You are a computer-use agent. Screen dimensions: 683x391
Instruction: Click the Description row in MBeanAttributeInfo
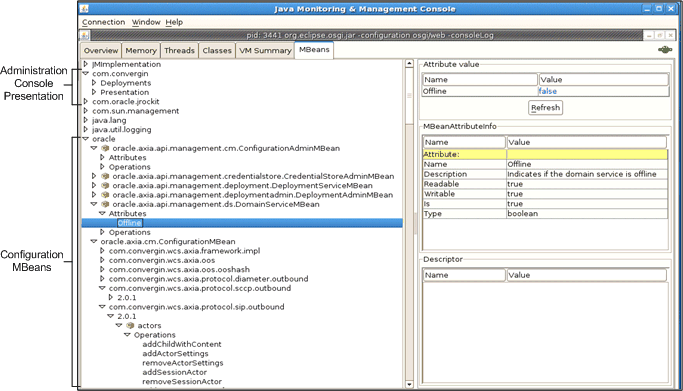(x=545, y=174)
